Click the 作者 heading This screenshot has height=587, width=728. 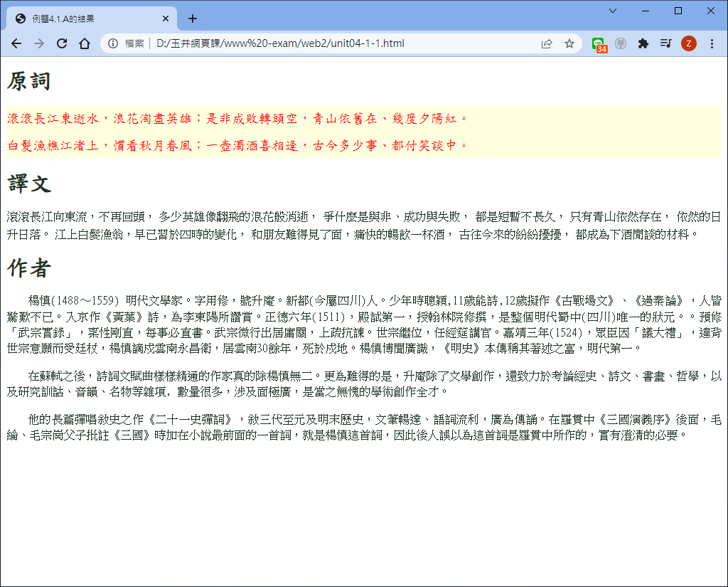coord(29,268)
